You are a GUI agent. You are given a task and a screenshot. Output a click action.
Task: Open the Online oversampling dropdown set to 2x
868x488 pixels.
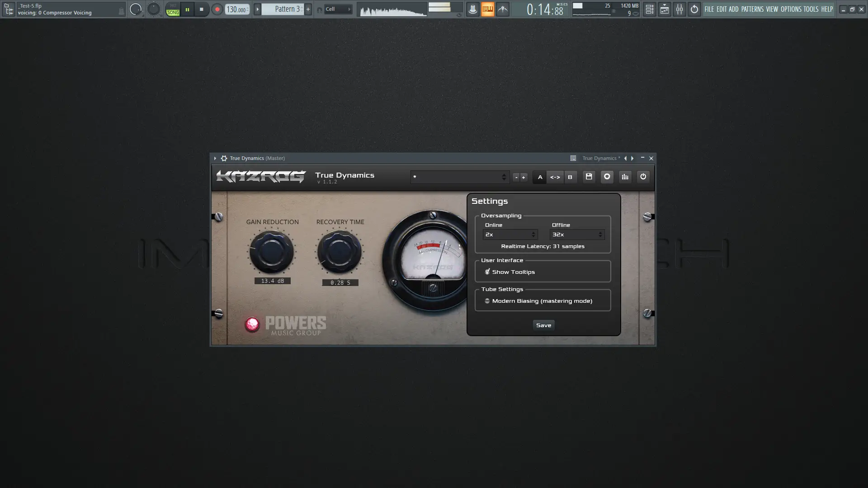(x=510, y=235)
